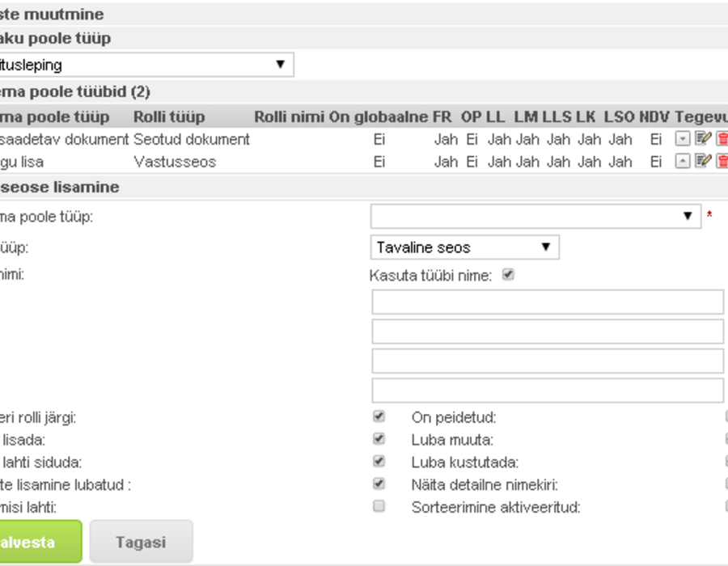Click the 'Seotud dokument' cell

191,139
